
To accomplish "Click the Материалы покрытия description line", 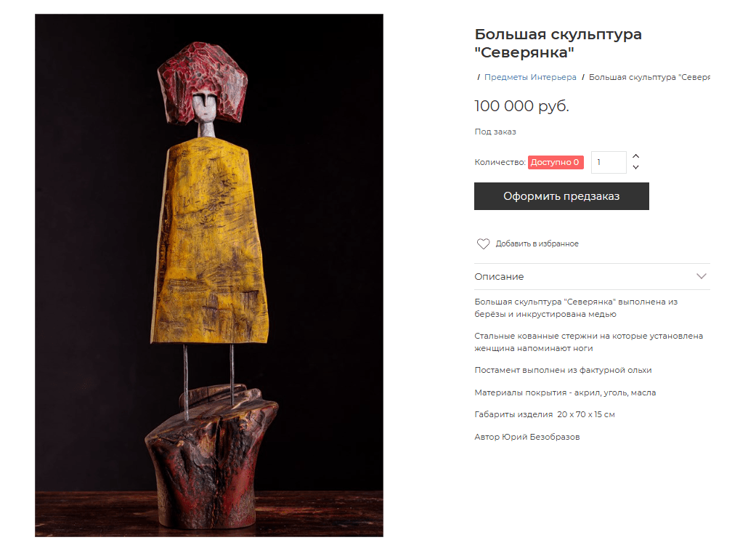I will (565, 392).
